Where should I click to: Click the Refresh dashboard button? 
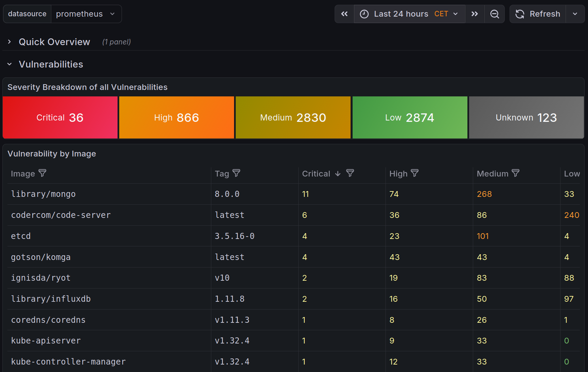tap(538, 14)
